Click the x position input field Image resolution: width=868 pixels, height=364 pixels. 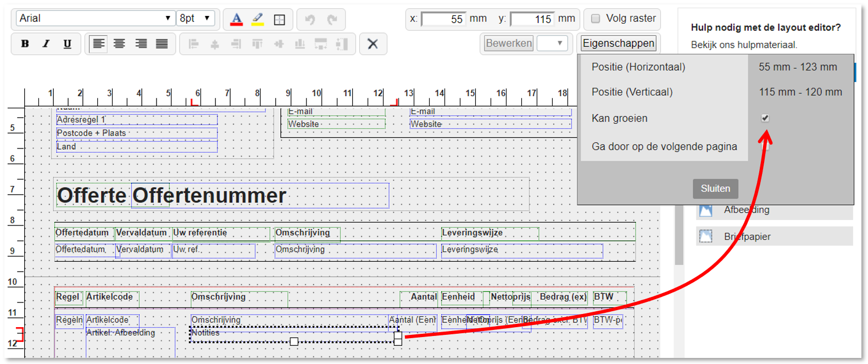(443, 19)
